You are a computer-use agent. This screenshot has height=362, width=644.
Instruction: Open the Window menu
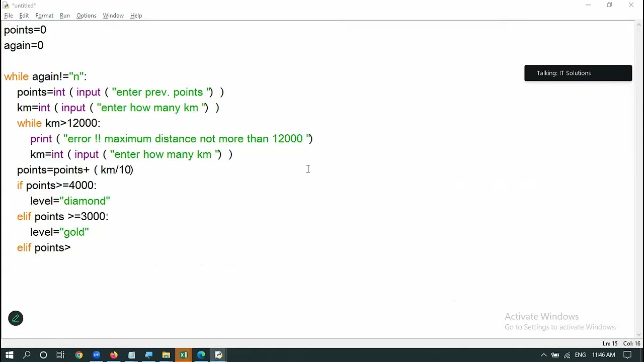pyautogui.click(x=113, y=16)
